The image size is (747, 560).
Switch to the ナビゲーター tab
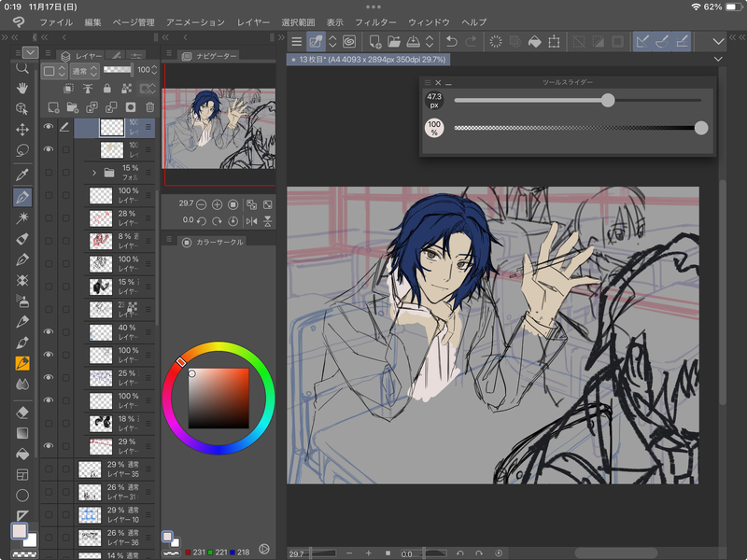(210, 56)
